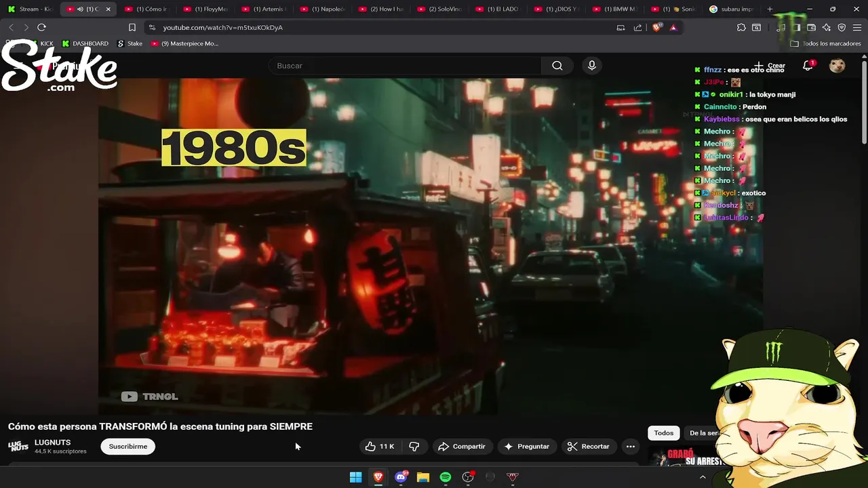868x488 pixels.
Task: Open YouTube notifications bell
Action: [808, 66]
